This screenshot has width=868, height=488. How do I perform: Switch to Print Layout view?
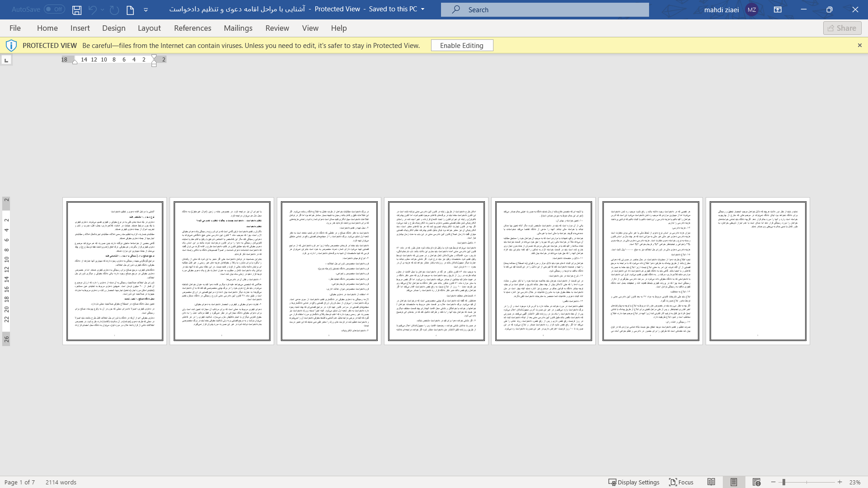tap(734, 482)
